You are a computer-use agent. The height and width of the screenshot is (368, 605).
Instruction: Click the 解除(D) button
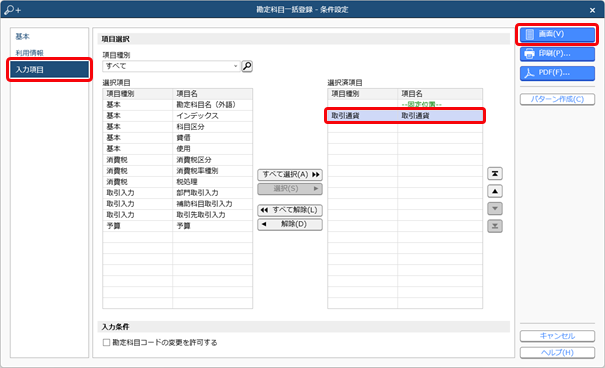(x=290, y=224)
